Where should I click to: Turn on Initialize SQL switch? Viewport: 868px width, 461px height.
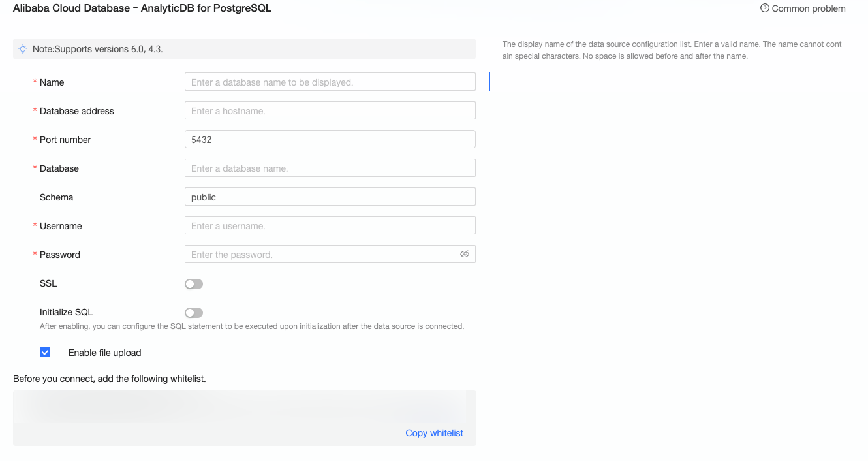tap(194, 313)
